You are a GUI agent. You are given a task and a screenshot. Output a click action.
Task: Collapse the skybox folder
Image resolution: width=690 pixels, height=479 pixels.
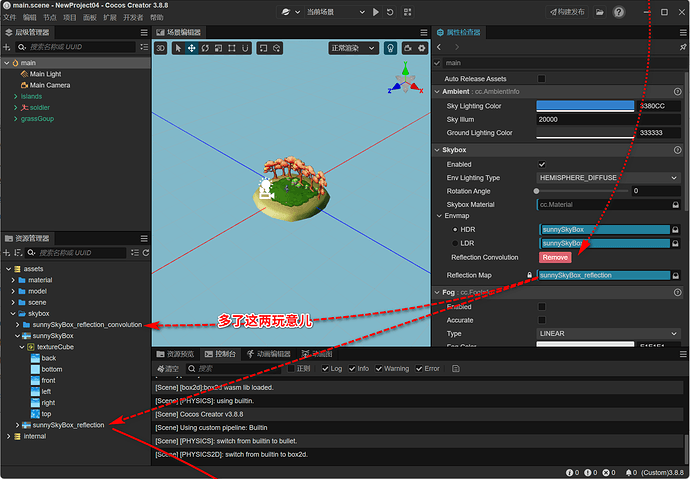(13, 314)
